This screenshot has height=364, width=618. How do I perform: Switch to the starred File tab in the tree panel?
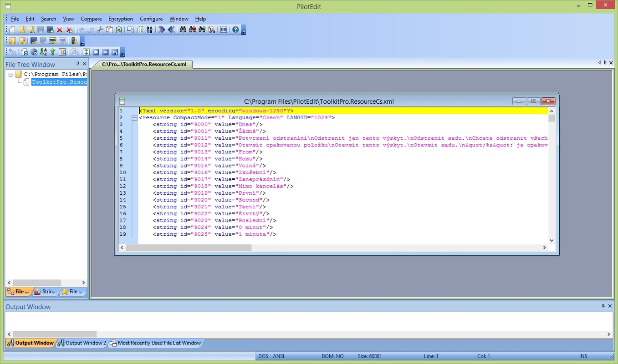point(73,292)
